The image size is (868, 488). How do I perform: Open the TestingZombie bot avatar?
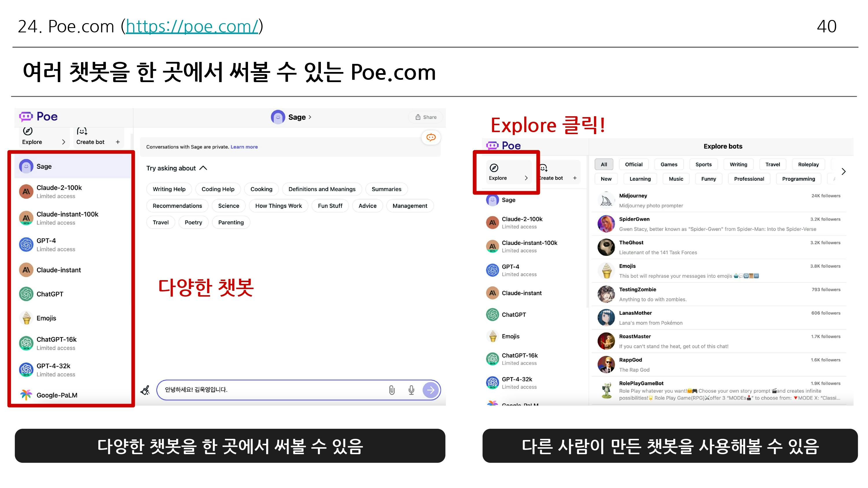point(606,294)
